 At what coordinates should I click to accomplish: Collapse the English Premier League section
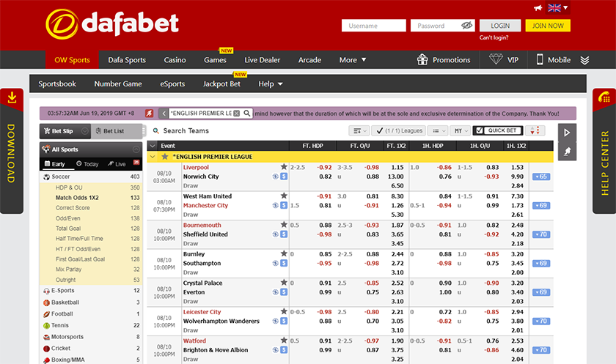pos(152,157)
